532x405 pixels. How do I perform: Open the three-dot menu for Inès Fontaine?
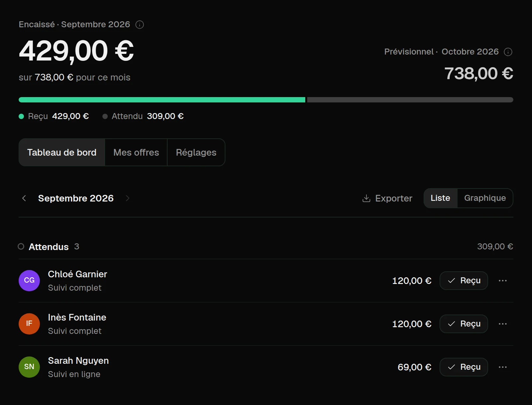pos(503,324)
